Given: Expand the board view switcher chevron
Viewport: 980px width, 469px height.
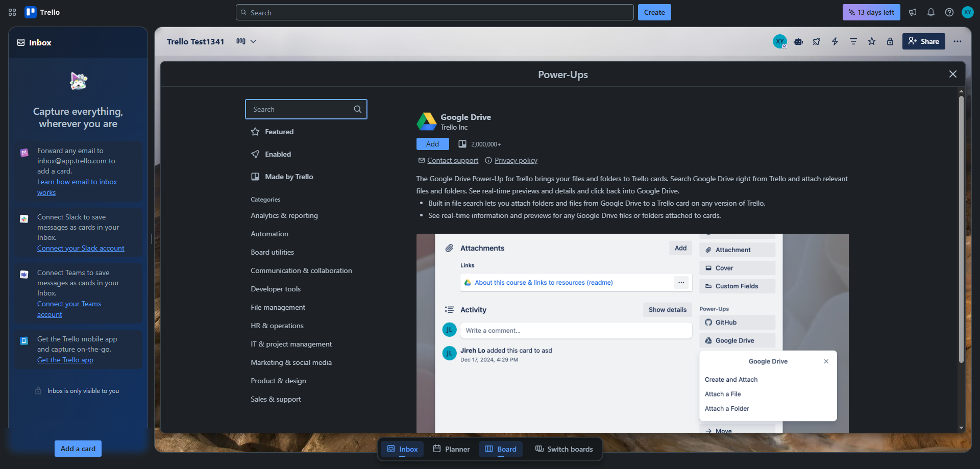Looking at the screenshot, I should coord(253,41).
